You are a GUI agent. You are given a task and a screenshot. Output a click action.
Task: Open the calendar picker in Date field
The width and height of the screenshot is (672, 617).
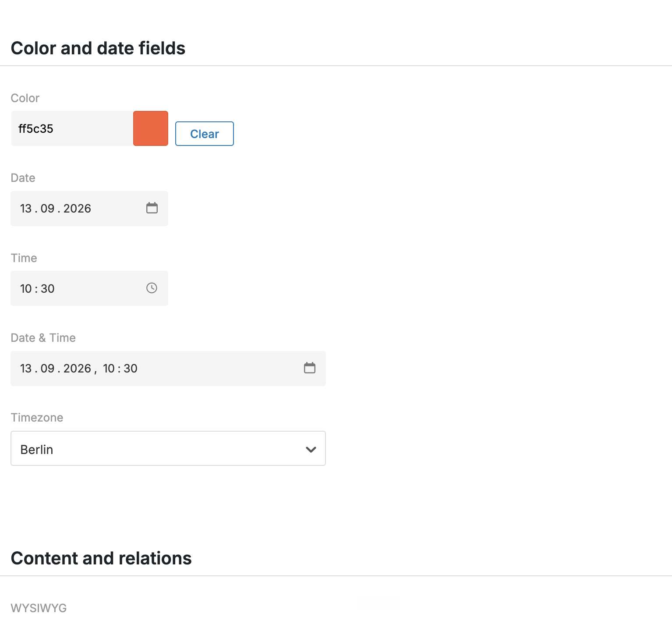point(152,208)
